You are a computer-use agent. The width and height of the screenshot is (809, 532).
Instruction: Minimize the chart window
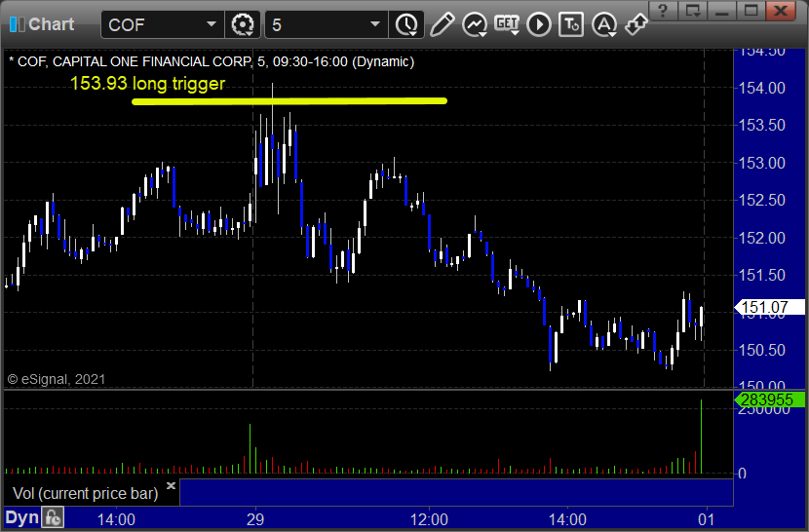[x=722, y=11]
